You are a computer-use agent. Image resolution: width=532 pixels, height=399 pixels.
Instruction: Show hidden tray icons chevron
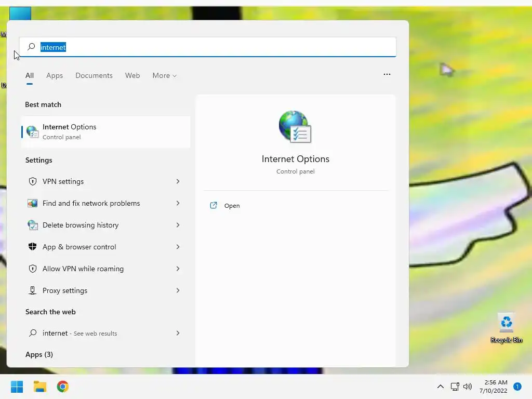click(441, 387)
